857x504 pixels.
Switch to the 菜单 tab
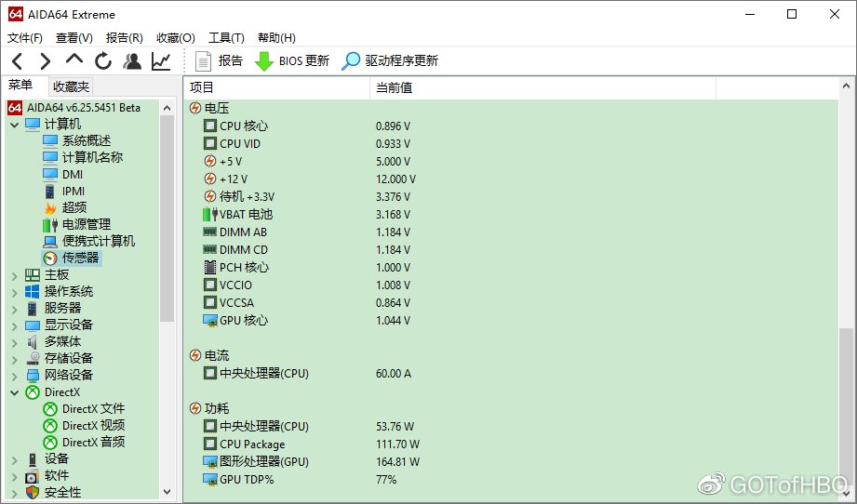click(x=20, y=86)
